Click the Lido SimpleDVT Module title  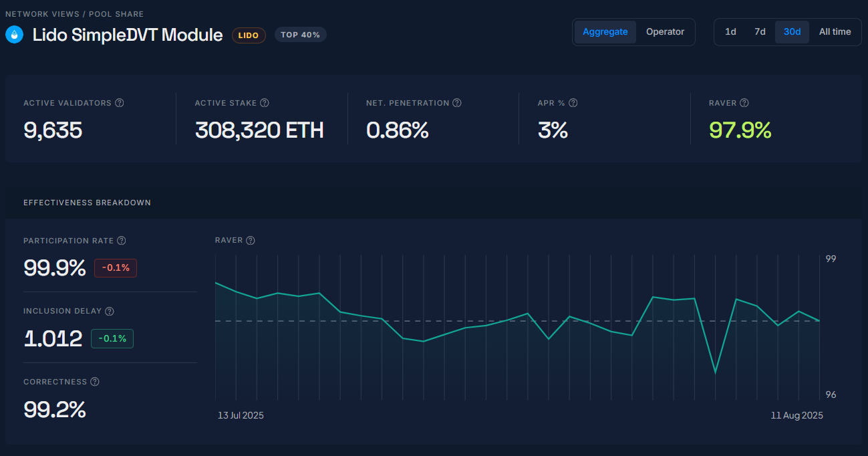click(x=128, y=35)
